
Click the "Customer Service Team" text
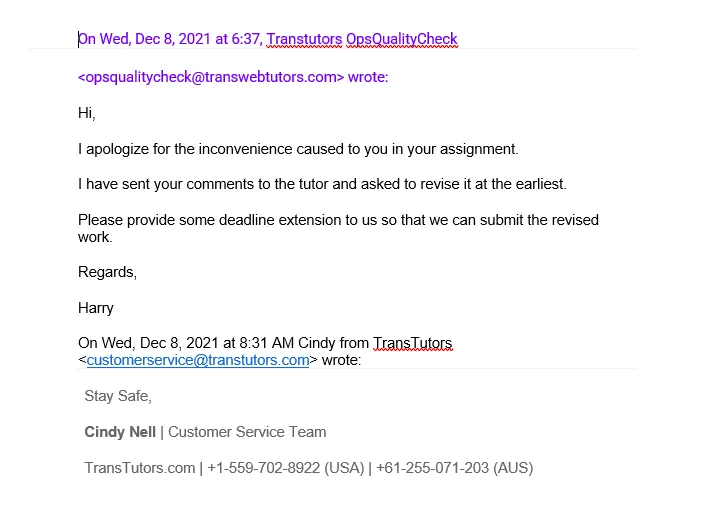pyautogui.click(x=247, y=432)
